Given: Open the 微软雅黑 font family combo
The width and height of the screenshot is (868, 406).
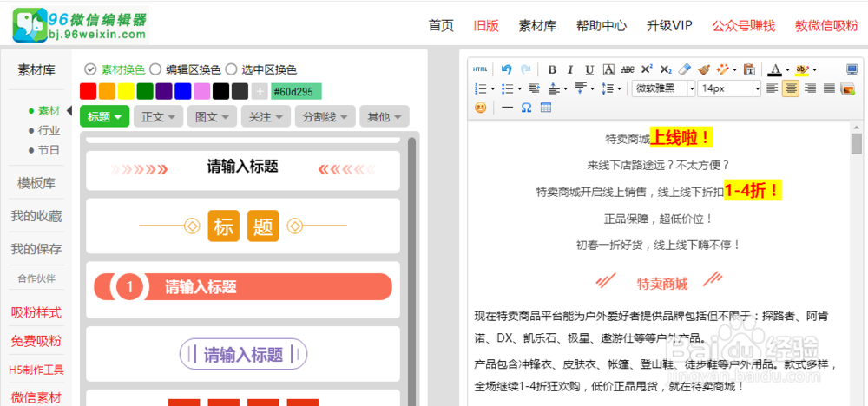Looking at the screenshot, I should 664,88.
